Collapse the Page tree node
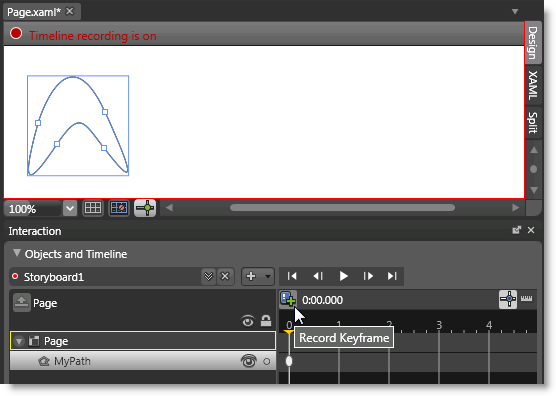The image size is (556, 396). [x=19, y=341]
